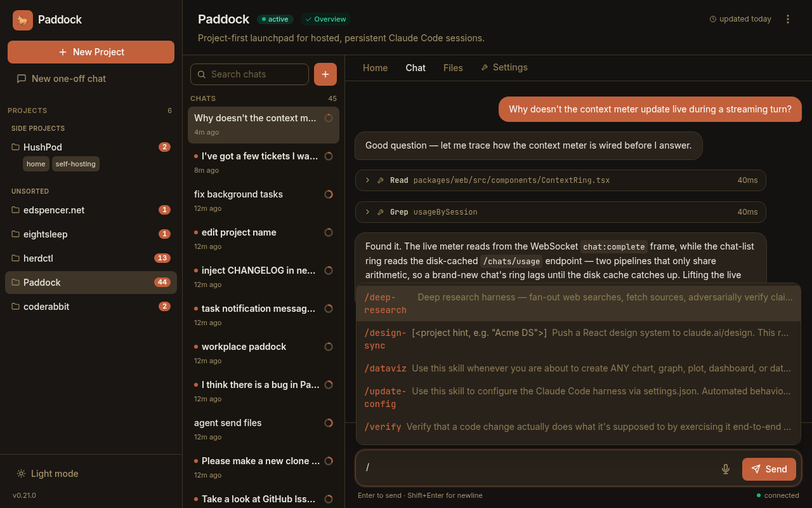Pick the /verify slash command
The width and height of the screenshot is (812, 508).
pos(579,427)
